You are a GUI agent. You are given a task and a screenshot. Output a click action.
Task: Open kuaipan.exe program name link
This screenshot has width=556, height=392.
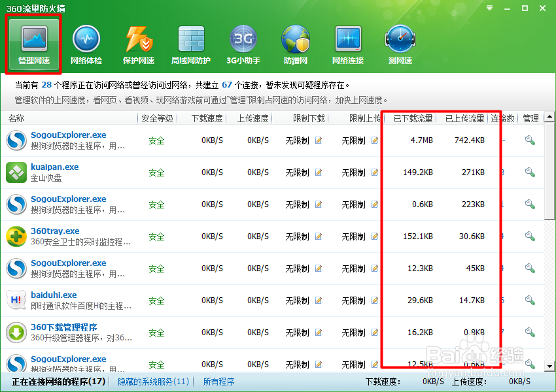[x=54, y=167]
